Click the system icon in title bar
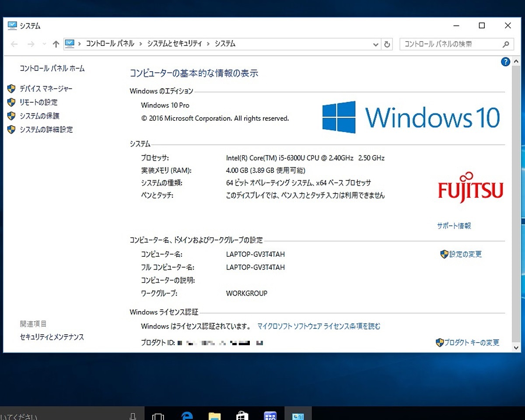Image resolution: width=525 pixels, height=420 pixels. coord(12,26)
